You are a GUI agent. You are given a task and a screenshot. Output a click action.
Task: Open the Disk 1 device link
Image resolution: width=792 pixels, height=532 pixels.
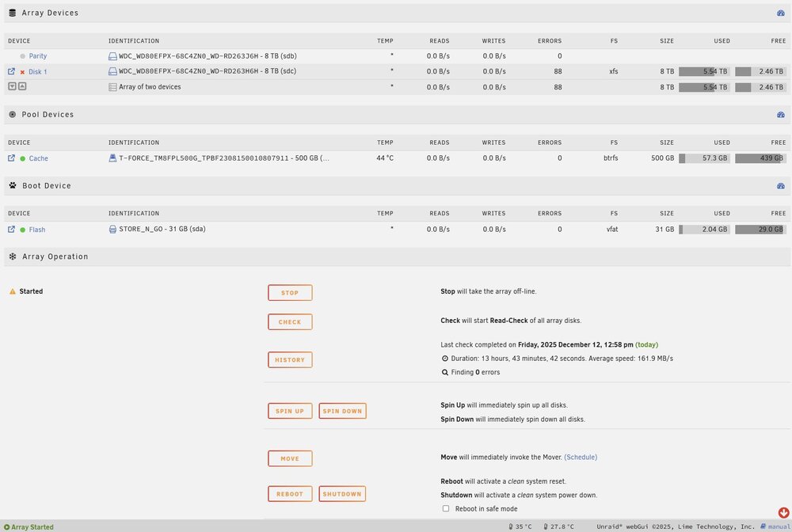click(x=37, y=72)
